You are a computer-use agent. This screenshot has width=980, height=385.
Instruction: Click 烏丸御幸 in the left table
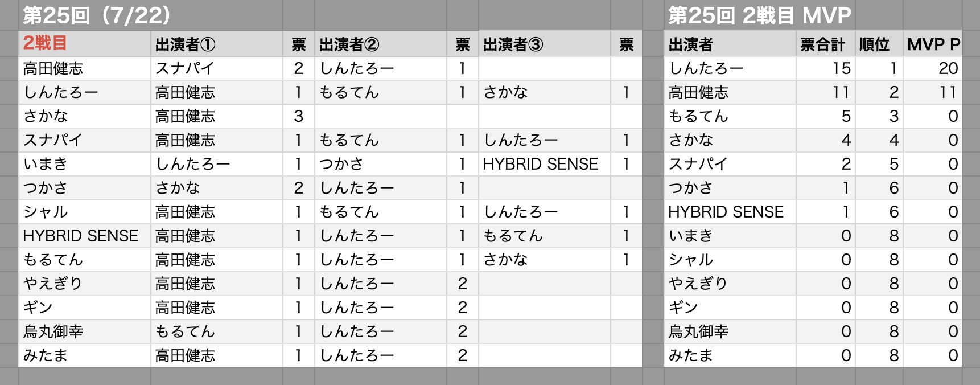(x=85, y=331)
